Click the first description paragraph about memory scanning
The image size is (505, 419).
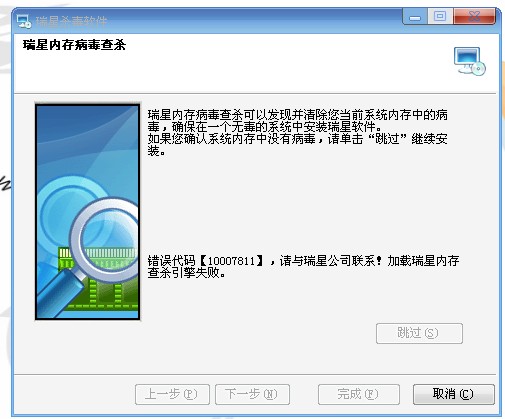(298, 121)
